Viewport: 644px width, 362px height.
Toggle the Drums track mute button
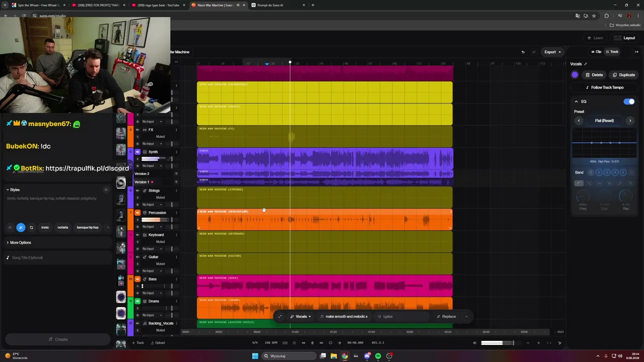(x=137, y=301)
